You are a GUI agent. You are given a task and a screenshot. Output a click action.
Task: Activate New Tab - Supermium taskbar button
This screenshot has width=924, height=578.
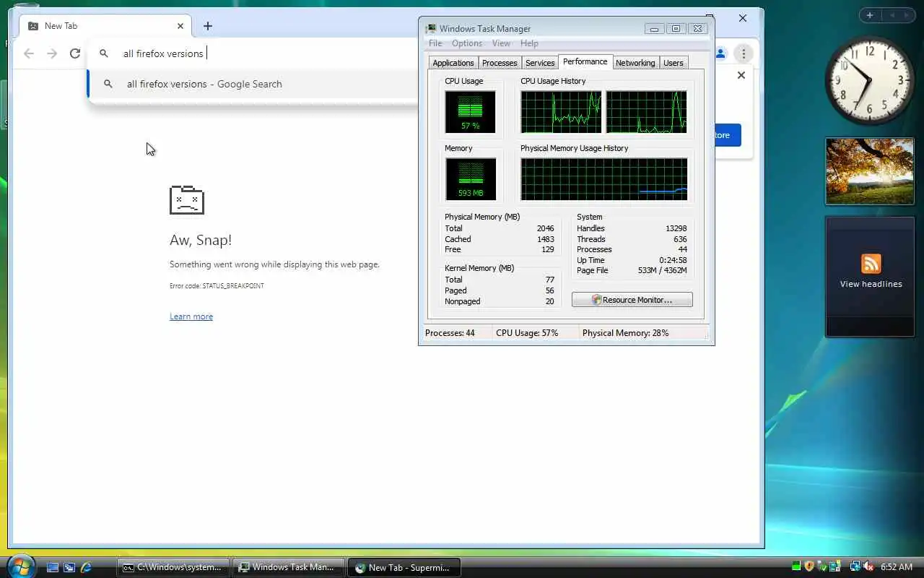coord(404,567)
